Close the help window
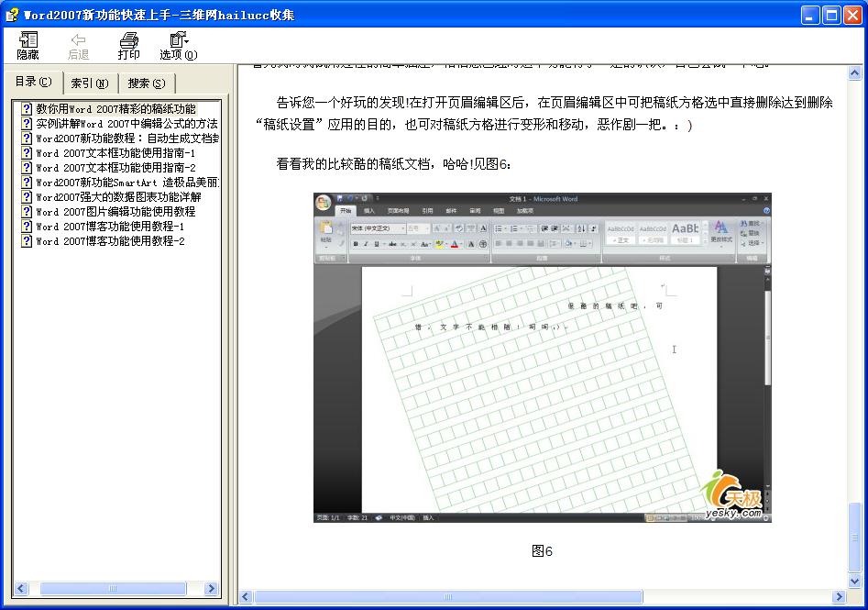868x610 pixels. tap(852, 15)
